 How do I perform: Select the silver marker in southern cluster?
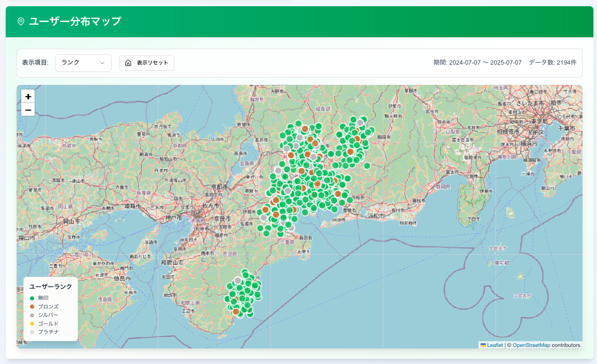237,280
